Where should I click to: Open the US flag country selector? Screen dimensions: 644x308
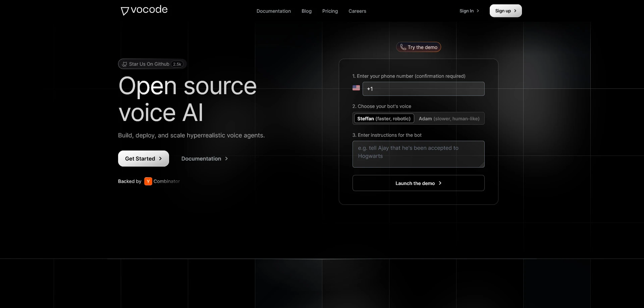[x=356, y=88]
